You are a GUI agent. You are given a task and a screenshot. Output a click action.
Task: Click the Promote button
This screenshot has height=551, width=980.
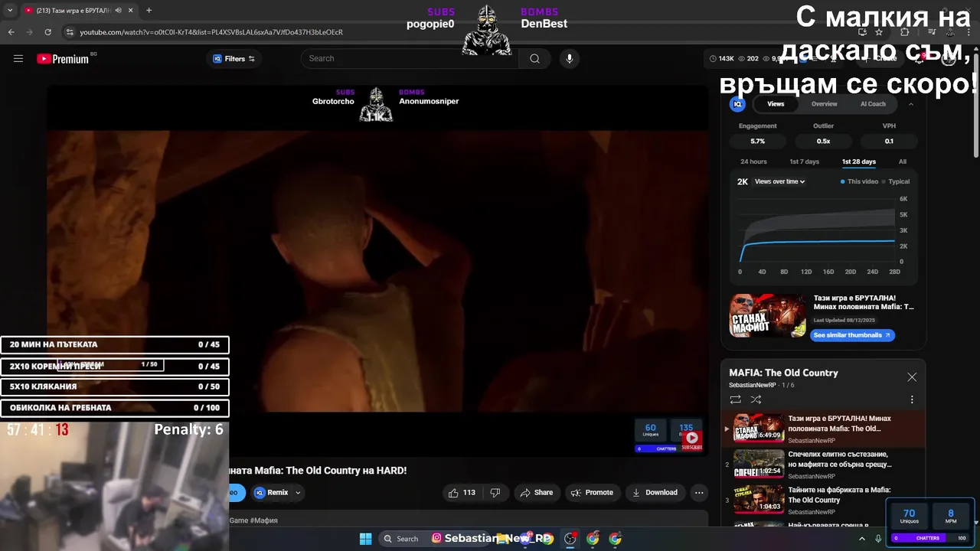tap(592, 493)
